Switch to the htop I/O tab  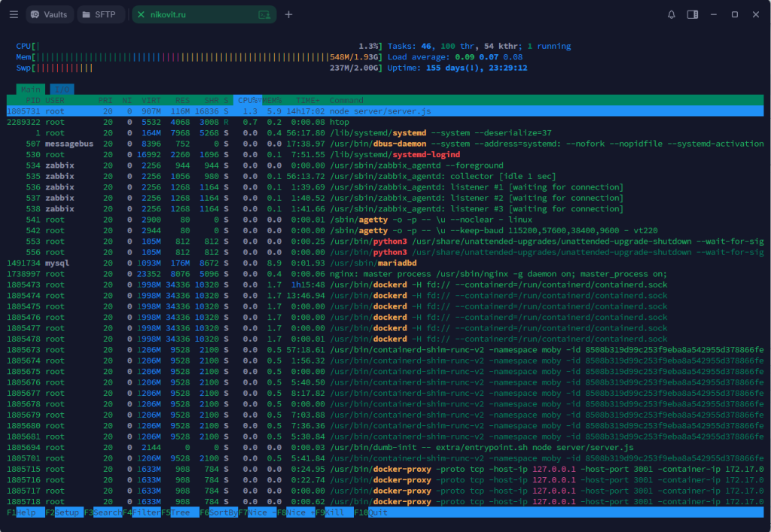(x=62, y=90)
